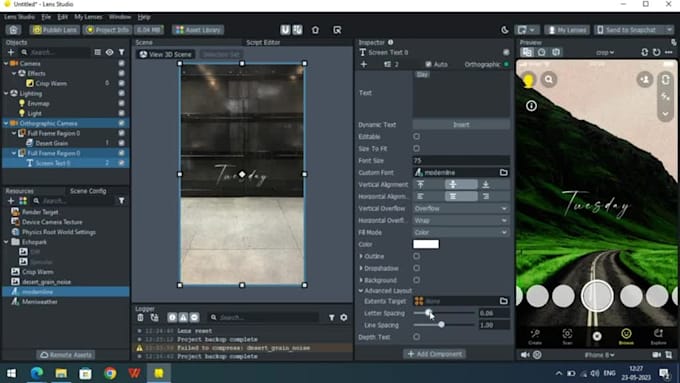
Task: Open Logger settings gear
Action: tap(343, 318)
